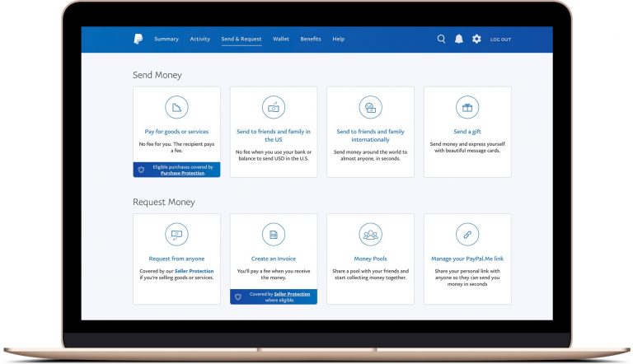This screenshot has width=633, height=364.
Task: Click the international send globe icon
Action: pyautogui.click(x=370, y=107)
